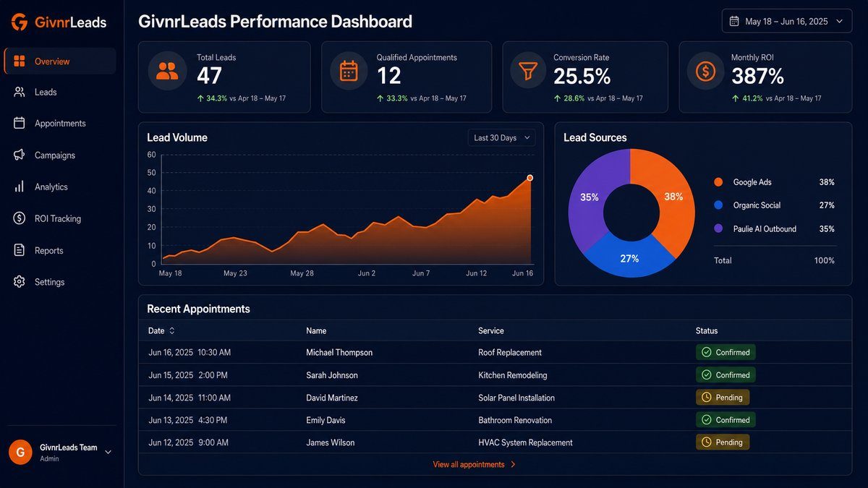
Task: Click the purple Paulie AI Outbound legend dot
Action: (x=718, y=228)
